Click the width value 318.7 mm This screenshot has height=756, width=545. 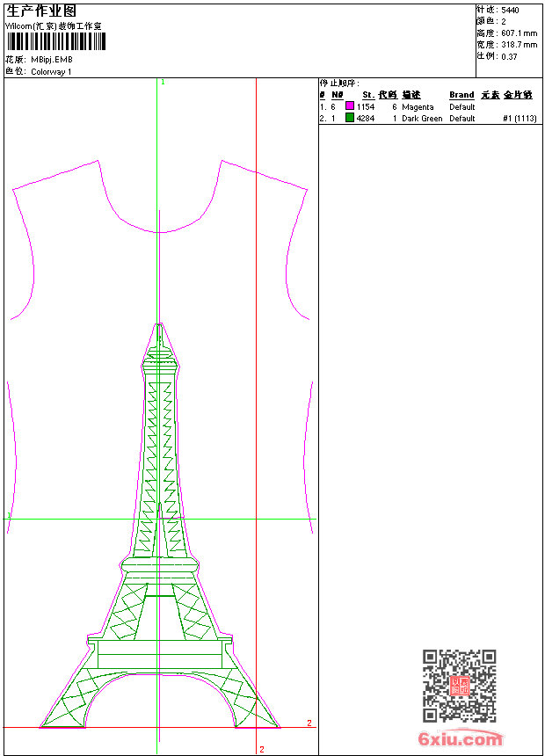[519, 44]
